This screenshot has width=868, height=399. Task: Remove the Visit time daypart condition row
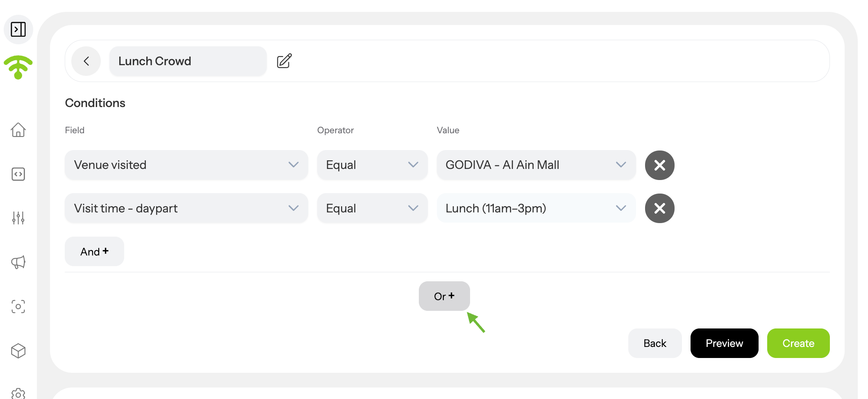[x=660, y=208]
